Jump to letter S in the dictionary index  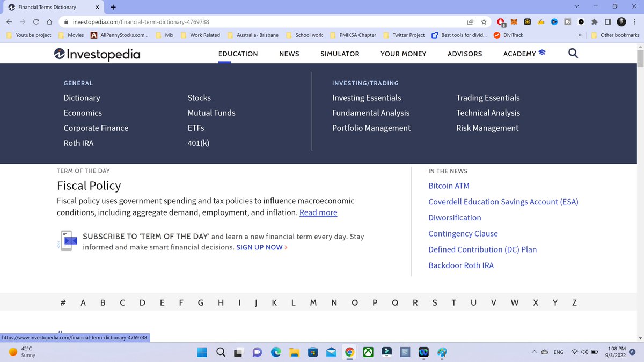pyautogui.click(x=435, y=302)
